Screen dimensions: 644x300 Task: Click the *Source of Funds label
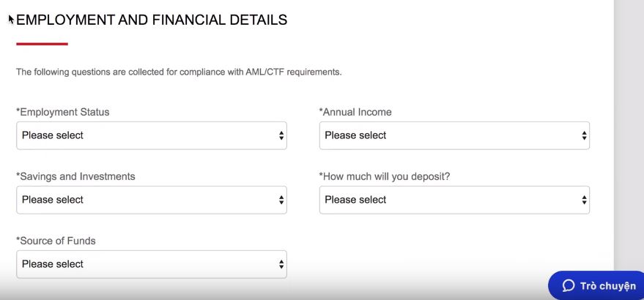pos(56,241)
